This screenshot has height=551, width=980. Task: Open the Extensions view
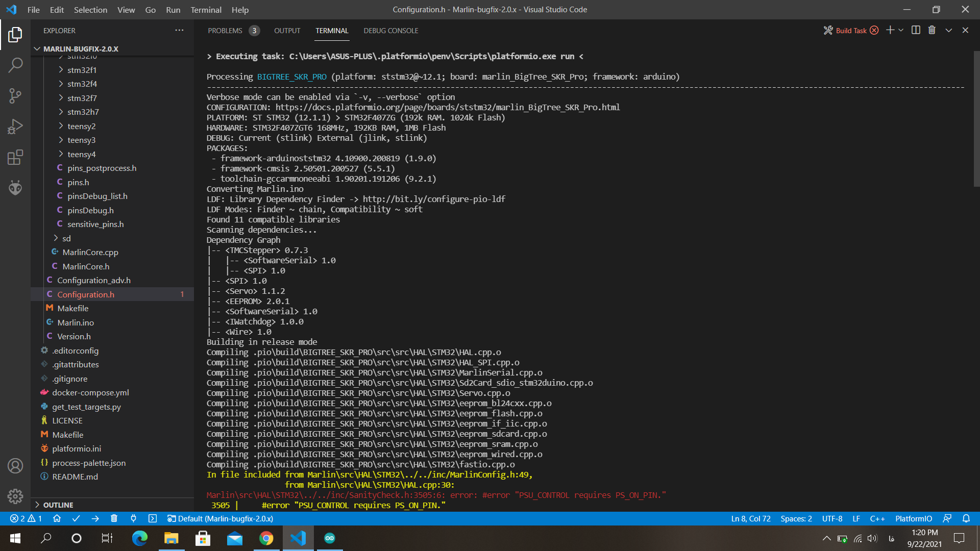pyautogui.click(x=15, y=157)
